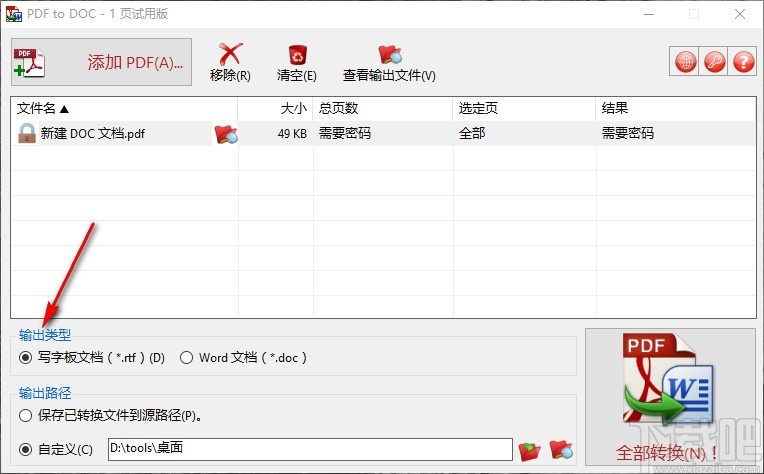The height and width of the screenshot is (474, 764).
Task: Select the file 新建 DOC 文档.pdf
Action: (x=93, y=133)
